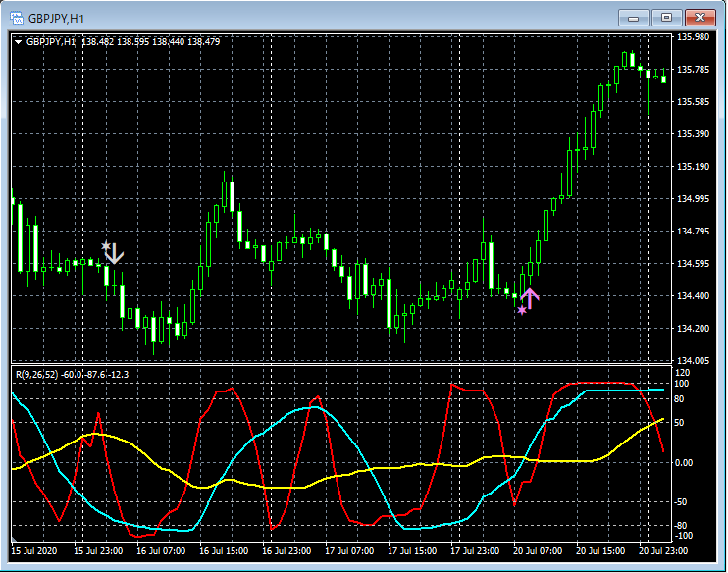Click the 135.190 price level label
The width and height of the screenshot is (728, 573).
pyautogui.click(x=694, y=166)
